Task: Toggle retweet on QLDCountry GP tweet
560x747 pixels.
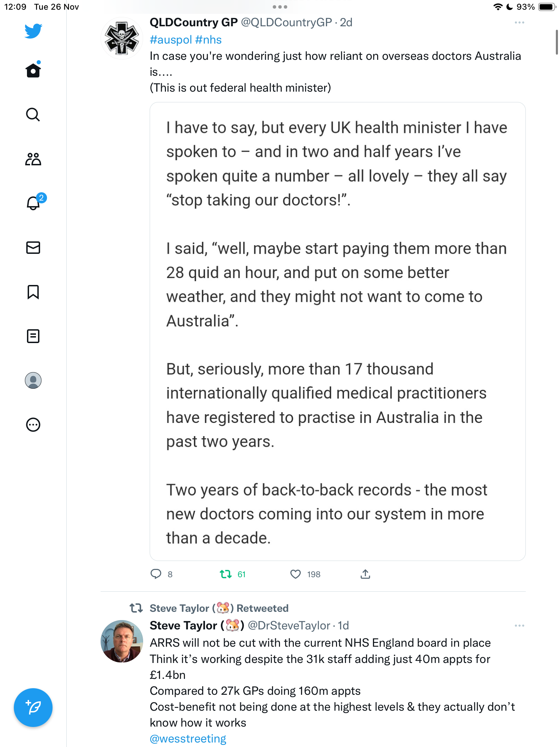Action: [226, 574]
